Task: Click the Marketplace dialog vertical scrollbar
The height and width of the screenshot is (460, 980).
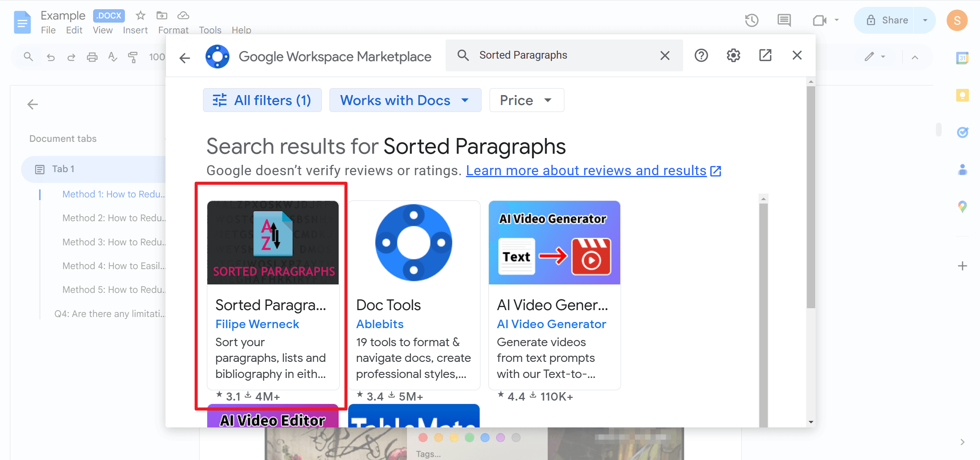Action: point(811,197)
